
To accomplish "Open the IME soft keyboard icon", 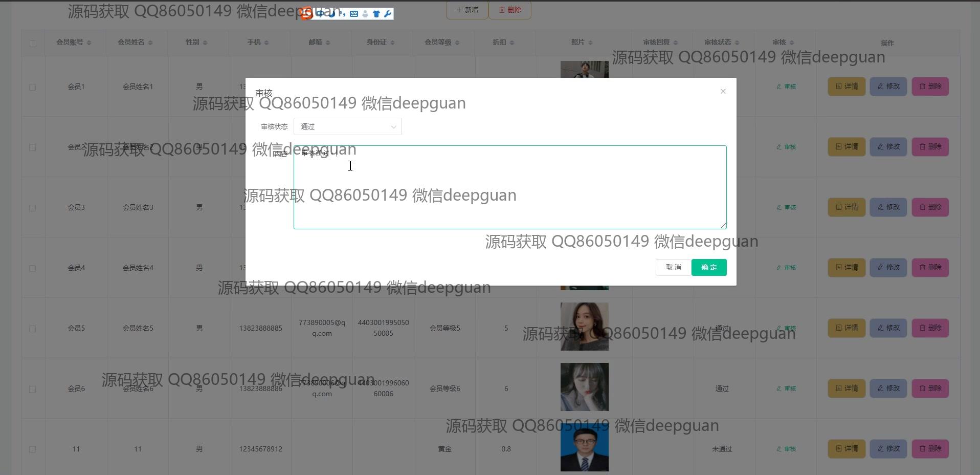I will [354, 14].
